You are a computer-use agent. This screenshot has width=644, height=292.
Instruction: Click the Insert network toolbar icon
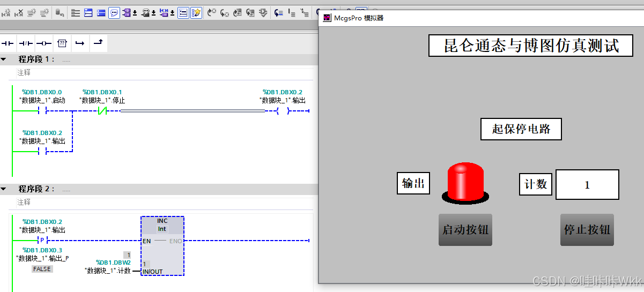click(x=6, y=12)
